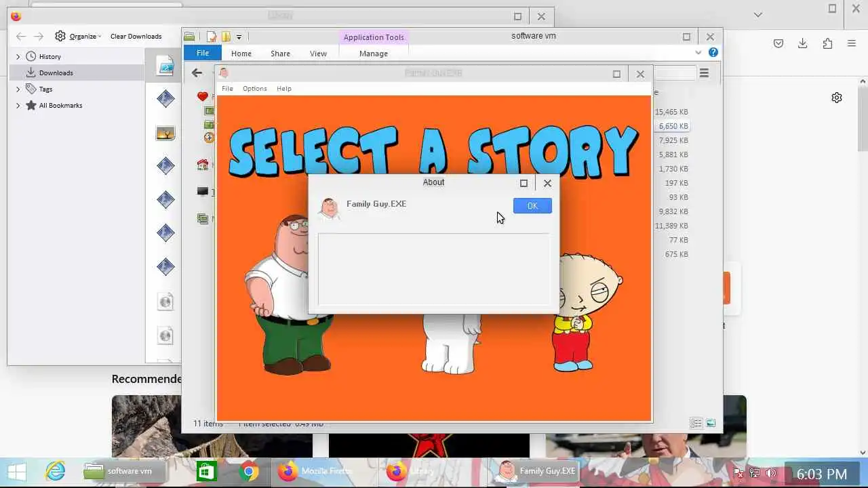Expand the Tags tree item
Viewport: 868px width, 488px height.
click(18, 89)
